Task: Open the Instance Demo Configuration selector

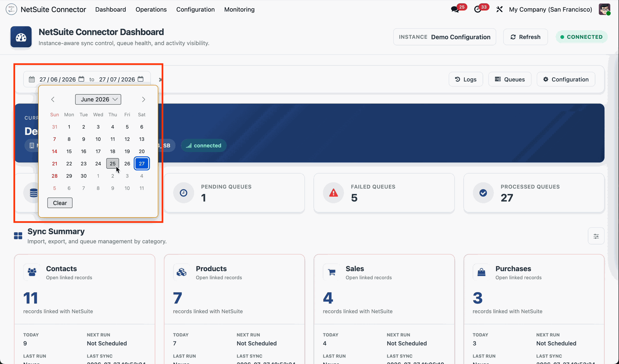Action: click(x=445, y=37)
